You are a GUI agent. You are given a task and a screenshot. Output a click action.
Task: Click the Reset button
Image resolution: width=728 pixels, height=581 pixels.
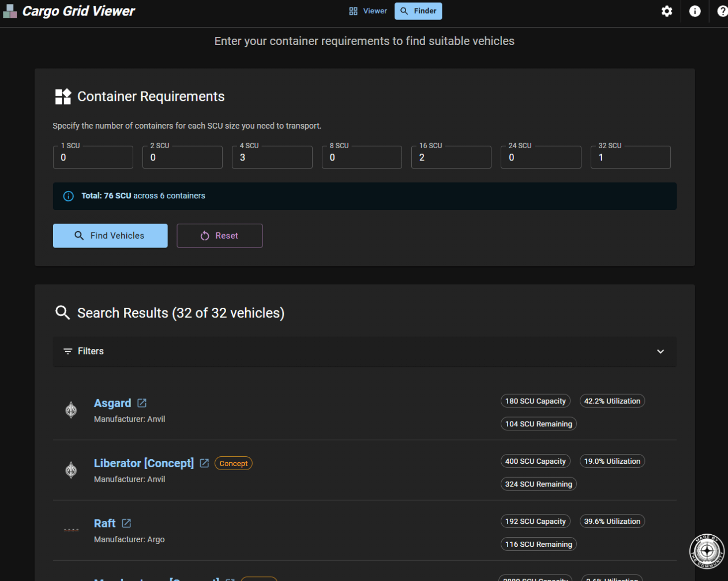220,236
